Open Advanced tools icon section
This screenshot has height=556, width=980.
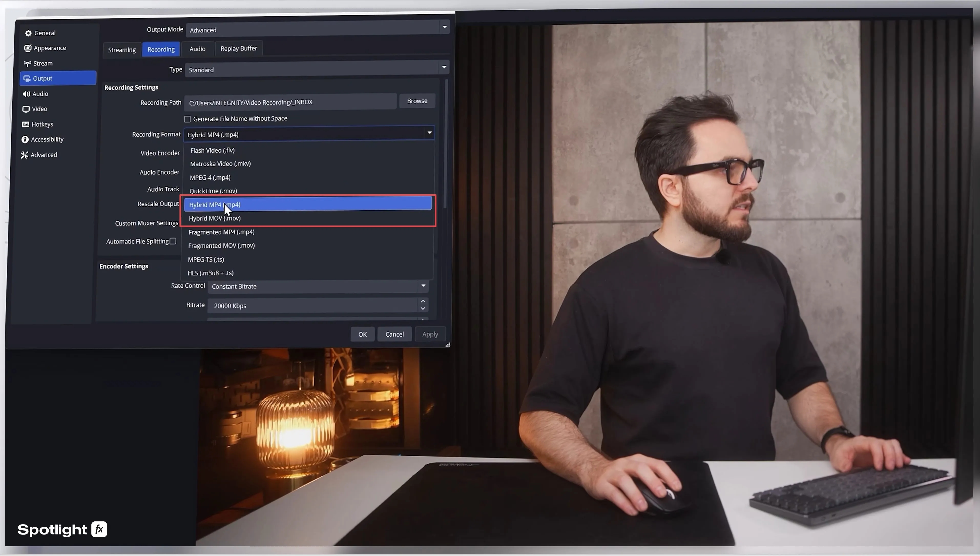click(24, 155)
